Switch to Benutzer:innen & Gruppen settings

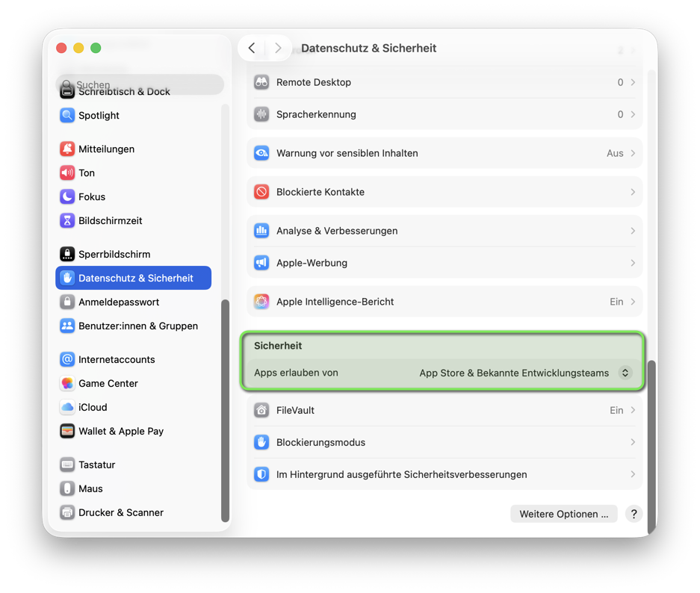coord(138,326)
